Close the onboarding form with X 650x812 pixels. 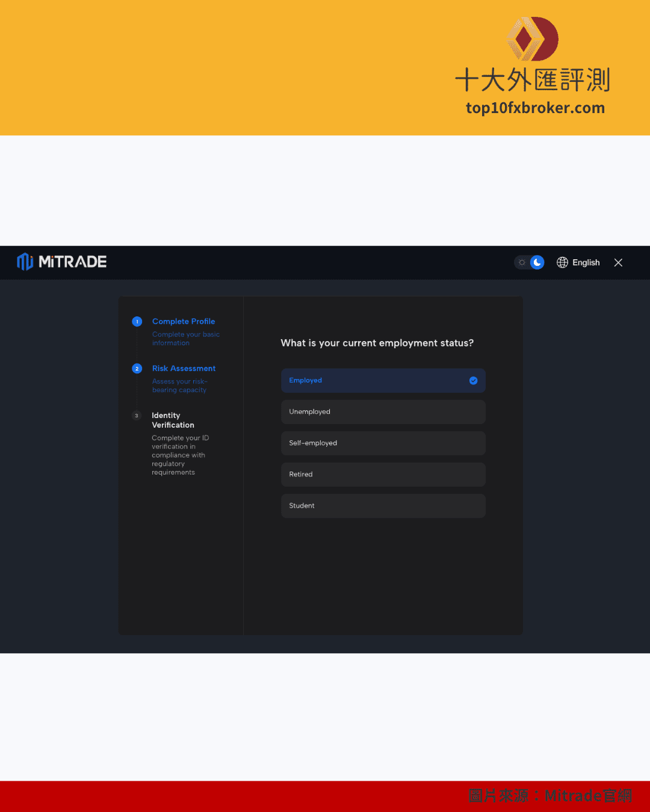[618, 263]
